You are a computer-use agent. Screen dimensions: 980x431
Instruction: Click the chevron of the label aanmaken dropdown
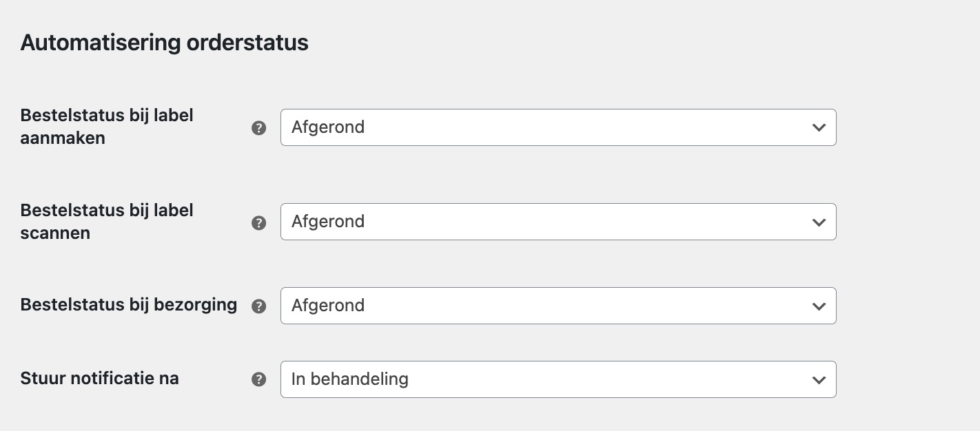[819, 127]
